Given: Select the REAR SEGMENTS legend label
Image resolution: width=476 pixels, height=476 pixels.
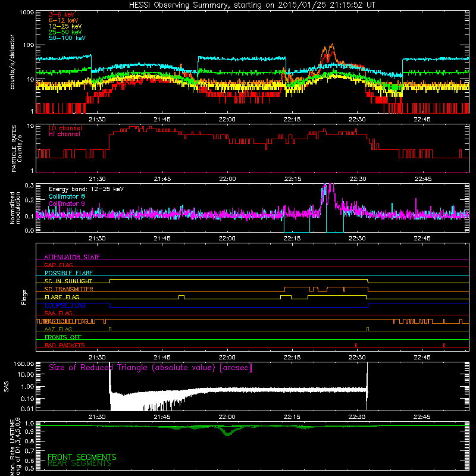Looking at the screenshot, I should [x=79, y=464].
